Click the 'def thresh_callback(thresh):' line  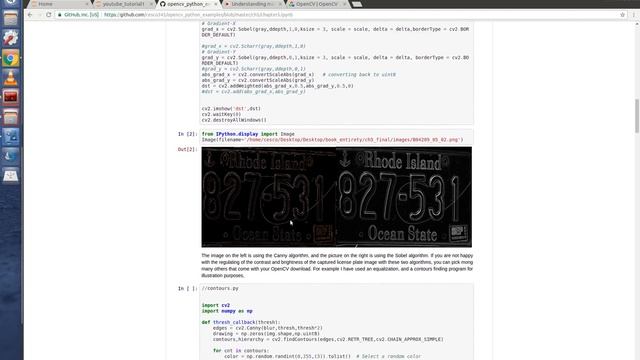pos(241,322)
